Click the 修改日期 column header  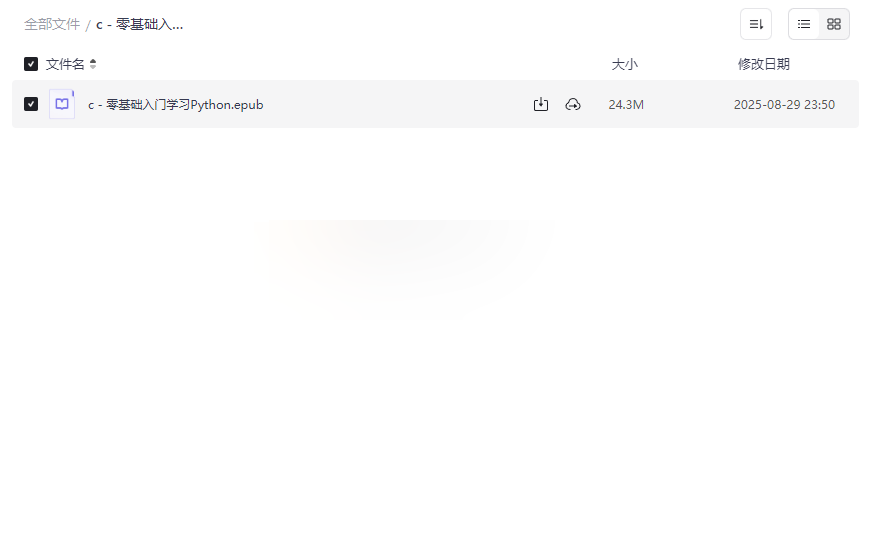click(764, 64)
